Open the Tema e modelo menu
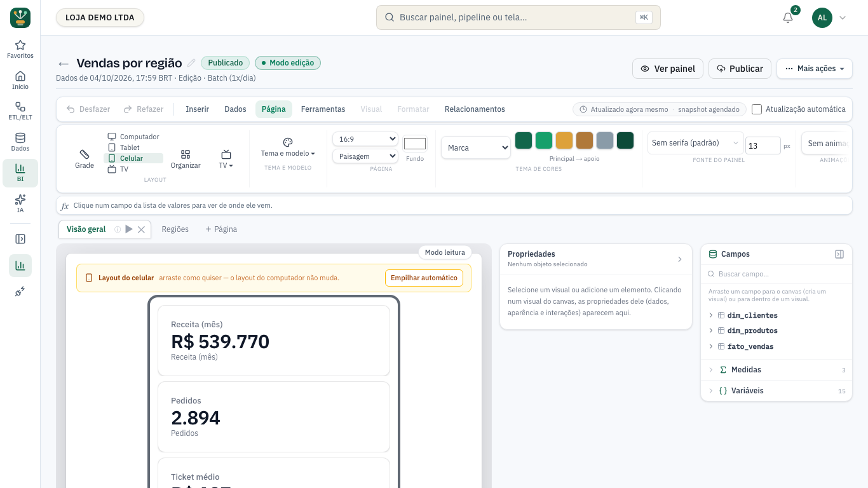 288,148
